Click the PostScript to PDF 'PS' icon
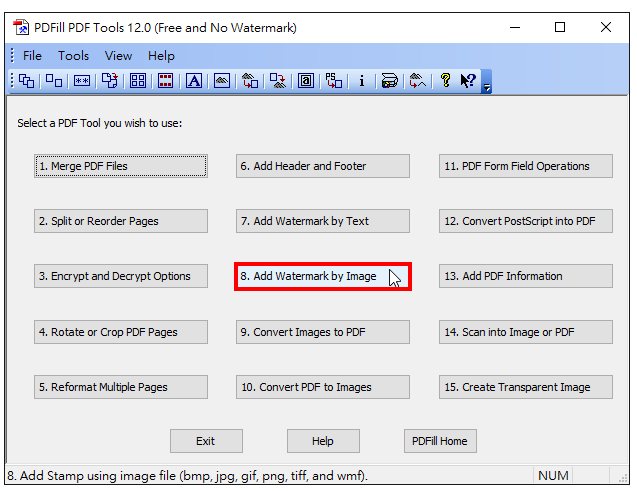Screen dimensions: 637x491 coord(334,81)
